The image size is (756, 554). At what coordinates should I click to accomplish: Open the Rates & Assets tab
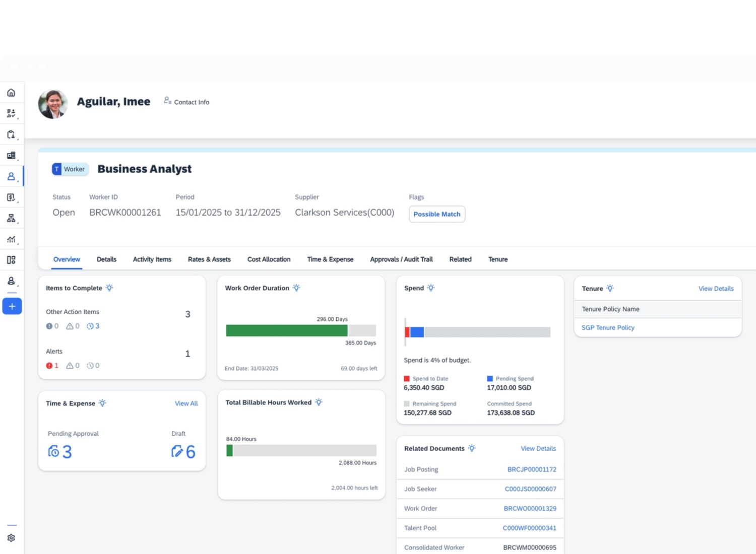tap(209, 259)
